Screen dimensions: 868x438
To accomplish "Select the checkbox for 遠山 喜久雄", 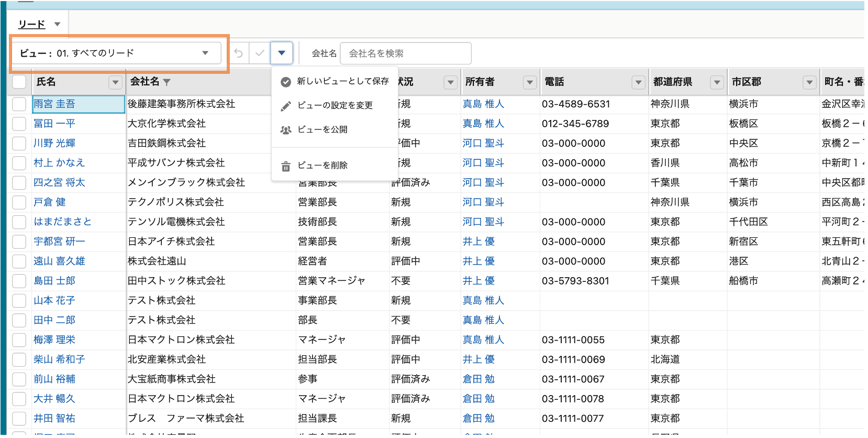I will [19, 261].
